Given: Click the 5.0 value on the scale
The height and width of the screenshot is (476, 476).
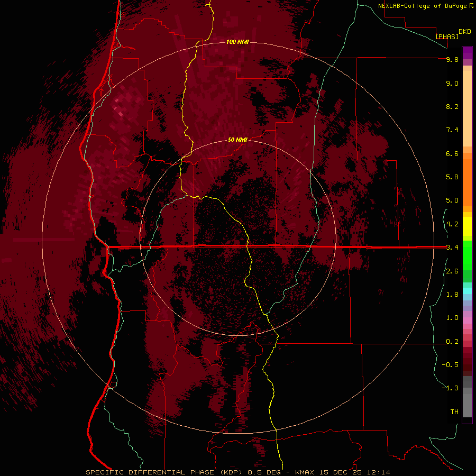Looking at the screenshot, I should tap(452, 200).
